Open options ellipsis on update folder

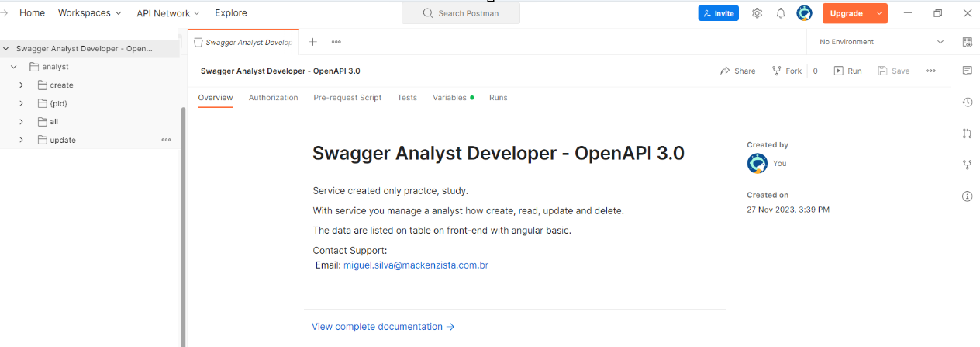166,140
